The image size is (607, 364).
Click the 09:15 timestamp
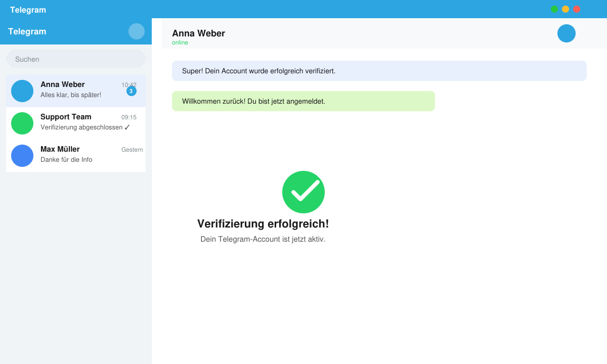[129, 117]
